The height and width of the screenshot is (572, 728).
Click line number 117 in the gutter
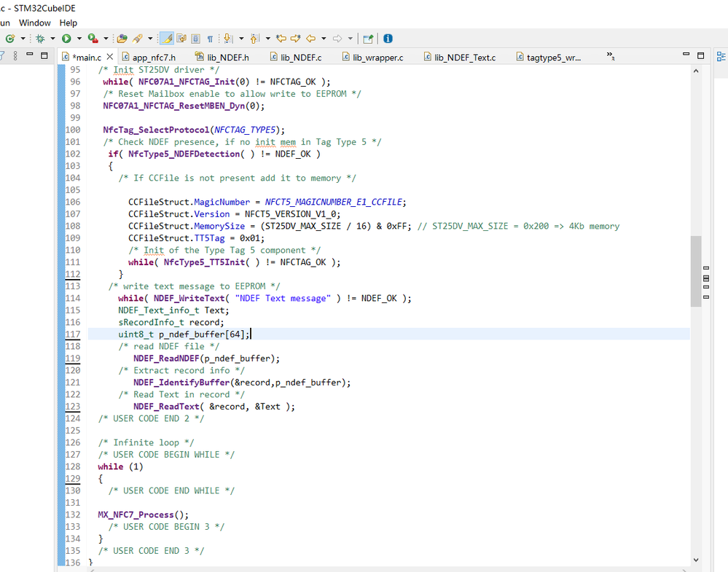72,334
